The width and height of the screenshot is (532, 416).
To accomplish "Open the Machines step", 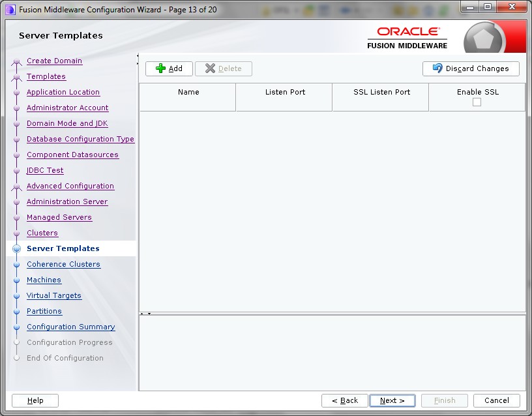I will click(x=44, y=280).
